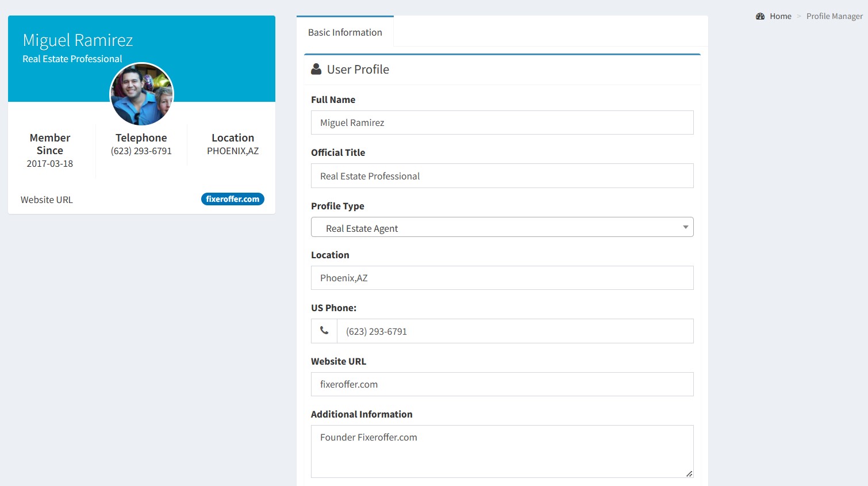Click the Full Name field label
Image resolution: width=868 pixels, height=486 pixels.
(x=333, y=100)
